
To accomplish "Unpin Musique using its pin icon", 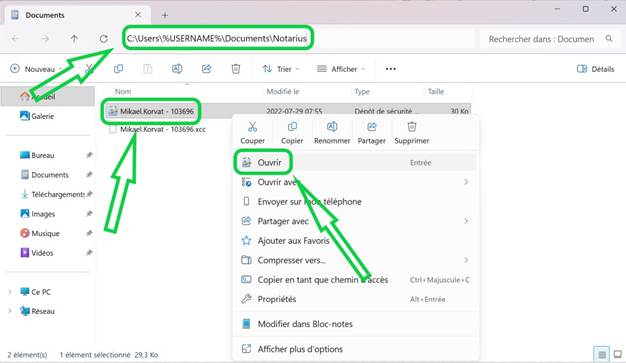I will [x=89, y=233].
